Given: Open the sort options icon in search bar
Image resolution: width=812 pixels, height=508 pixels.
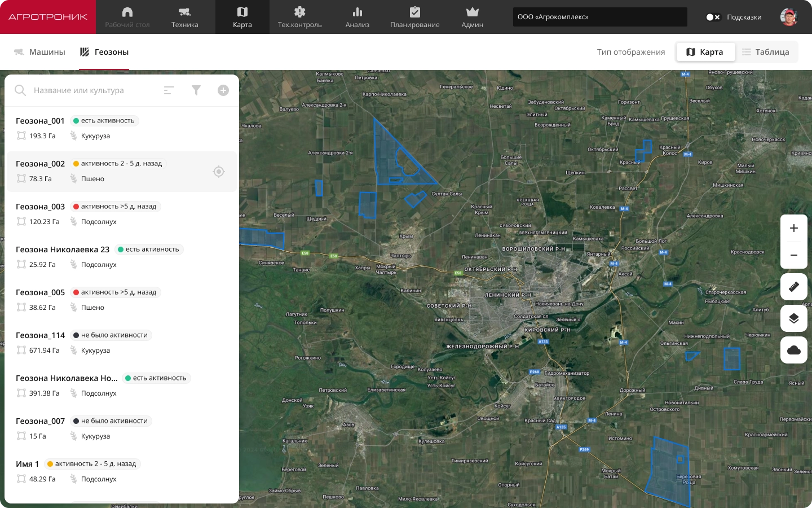Looking at the screenshot, I should coord(169,90).
